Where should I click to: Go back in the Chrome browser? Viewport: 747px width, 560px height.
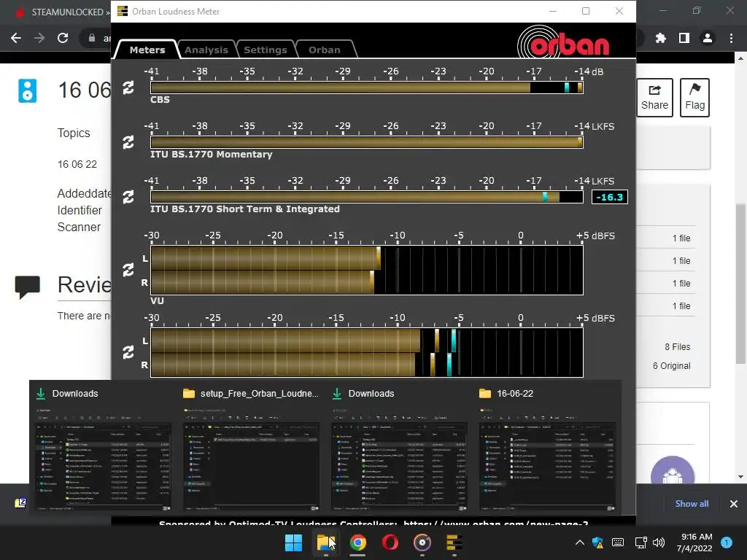tap(16, 38)
